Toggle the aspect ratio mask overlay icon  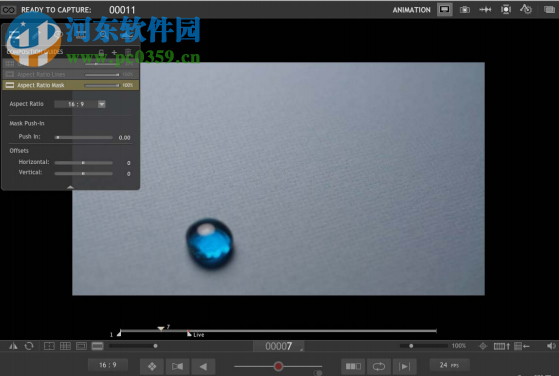click(x=97, y=346)
